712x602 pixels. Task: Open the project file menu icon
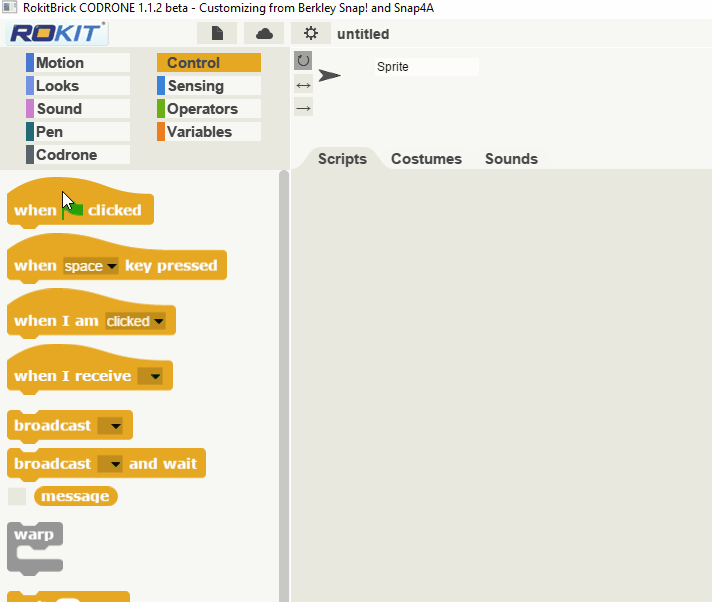(217, 34)
